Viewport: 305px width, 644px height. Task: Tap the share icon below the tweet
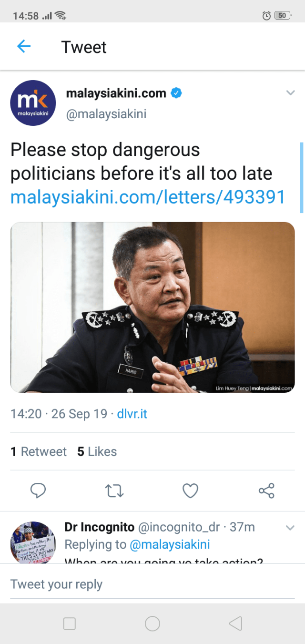click(266, 490)
